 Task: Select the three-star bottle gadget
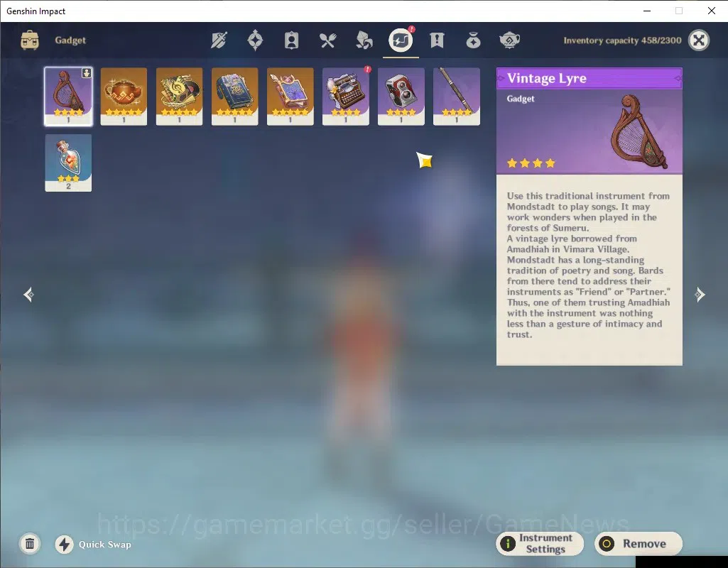(68, 163)
